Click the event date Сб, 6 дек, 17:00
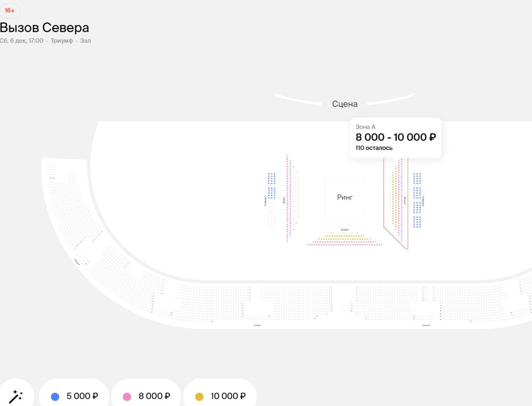 coord(22,41)
